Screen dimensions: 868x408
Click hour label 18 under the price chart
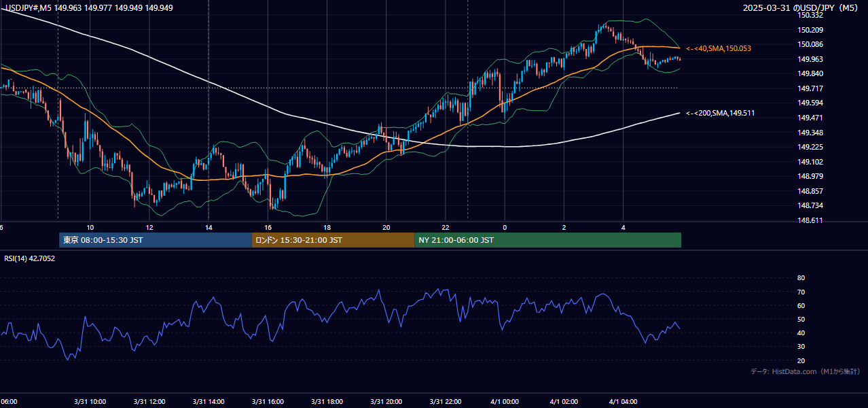(x=327, y=227)
